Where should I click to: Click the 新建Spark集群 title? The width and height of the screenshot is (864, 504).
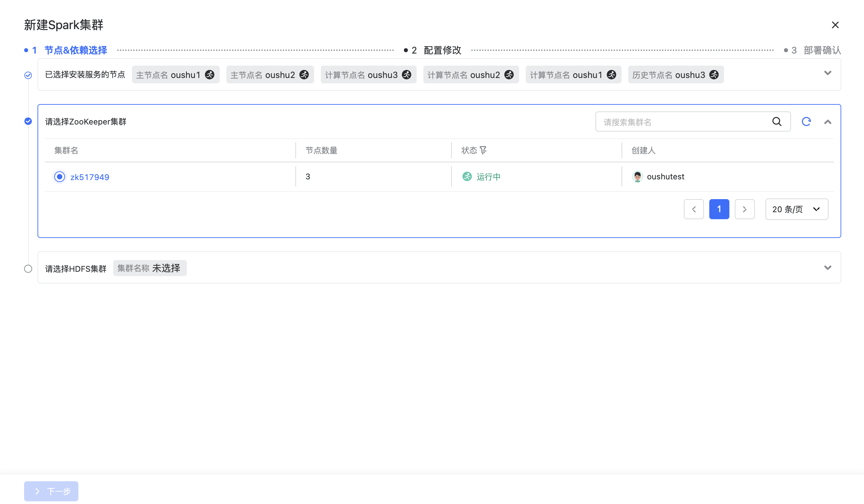tap(64, 25)
